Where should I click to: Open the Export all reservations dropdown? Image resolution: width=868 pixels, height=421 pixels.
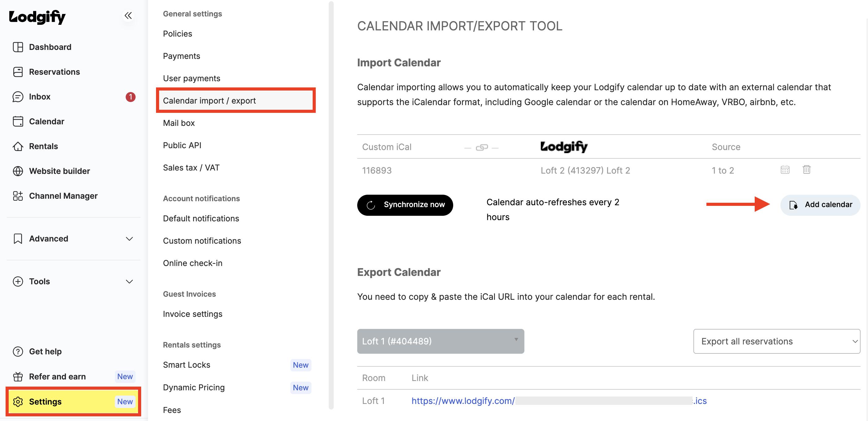(x=777, y=341)
